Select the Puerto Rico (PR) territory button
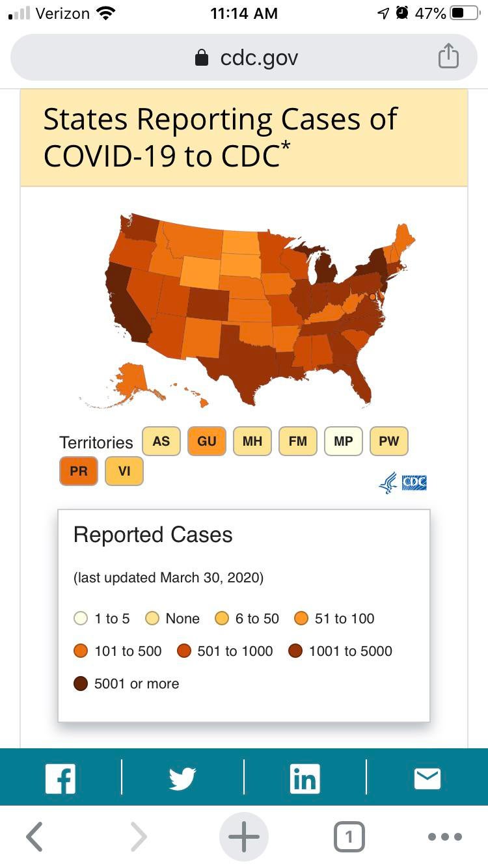Screen dimensions: 488x868 click(79, 471)
